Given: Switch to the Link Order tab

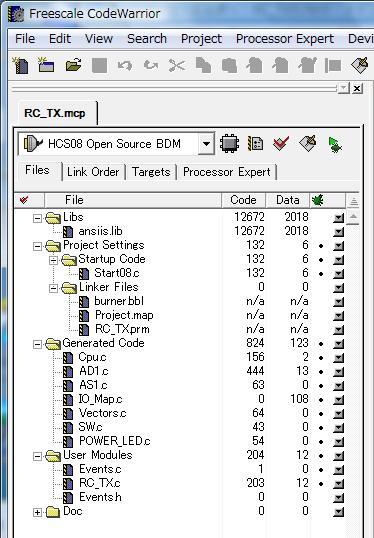Looking at the screenshot, I should click(93, 172).
